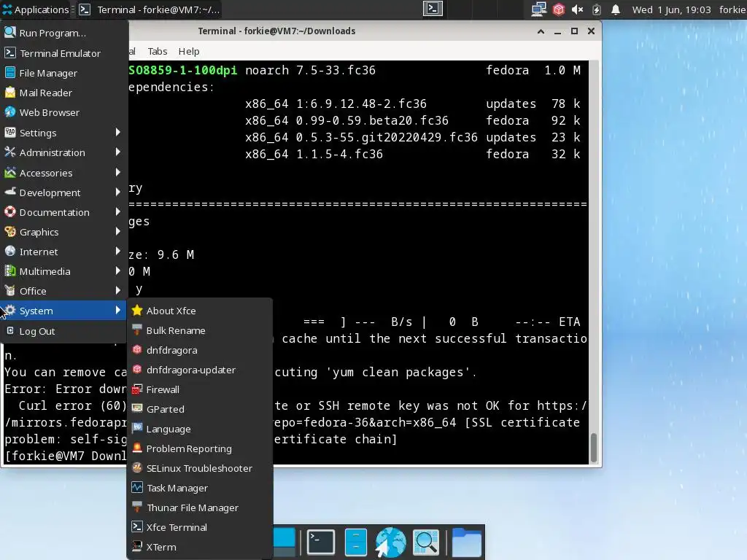Viewport: 747px width, 560px height.
Task: Select Terminal window button in taskbar
Action: pyautogui.click(x=150, y=9)
